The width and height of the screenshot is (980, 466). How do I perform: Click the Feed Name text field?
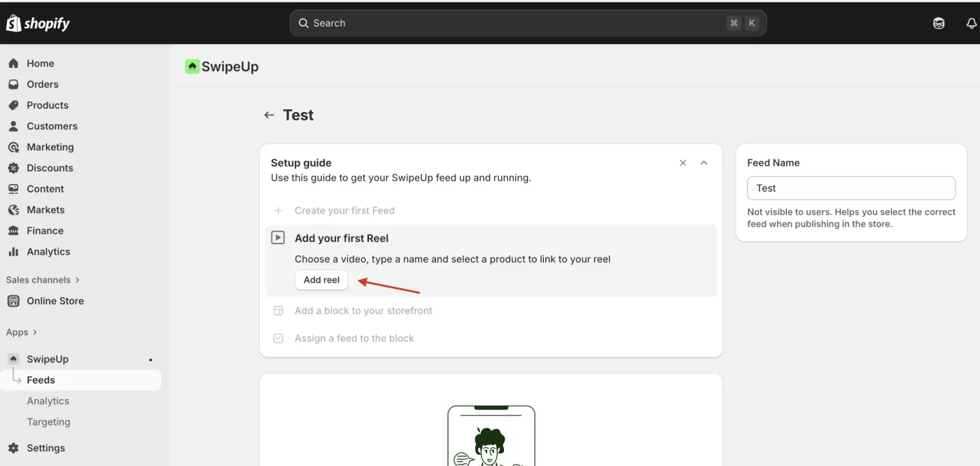850,188
